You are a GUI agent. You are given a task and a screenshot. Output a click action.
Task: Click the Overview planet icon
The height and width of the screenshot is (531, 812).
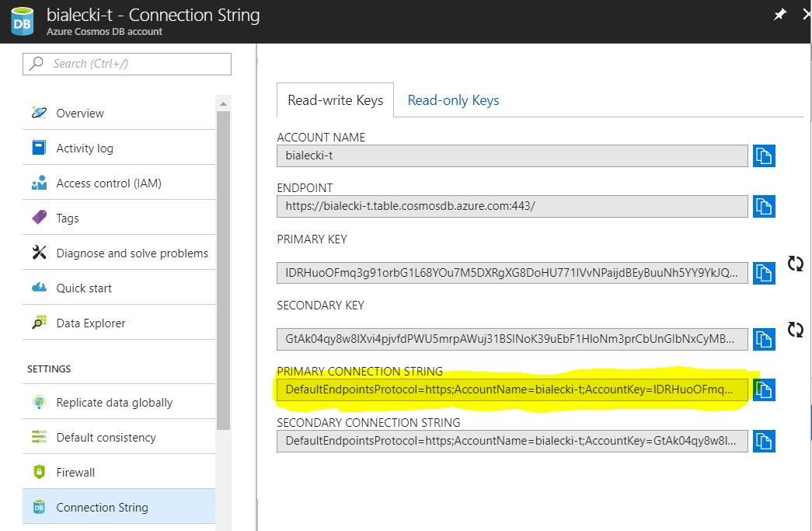[39, 112]
